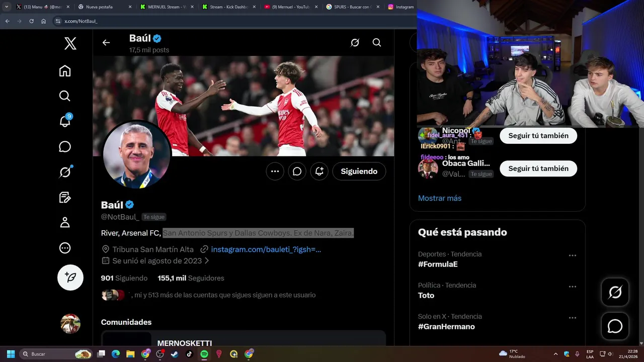Open the floating Messages button
The image size is (644, 362).
615,326
